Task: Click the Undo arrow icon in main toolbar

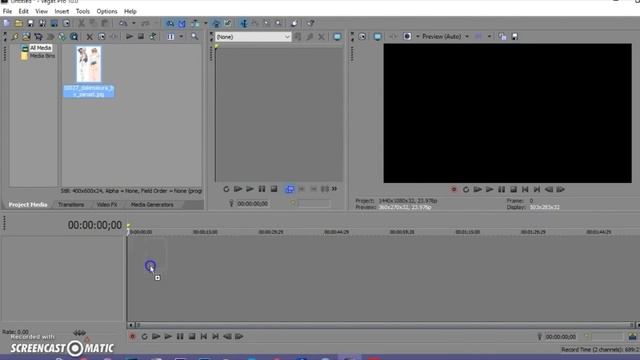Action: (x=123, y=23)
